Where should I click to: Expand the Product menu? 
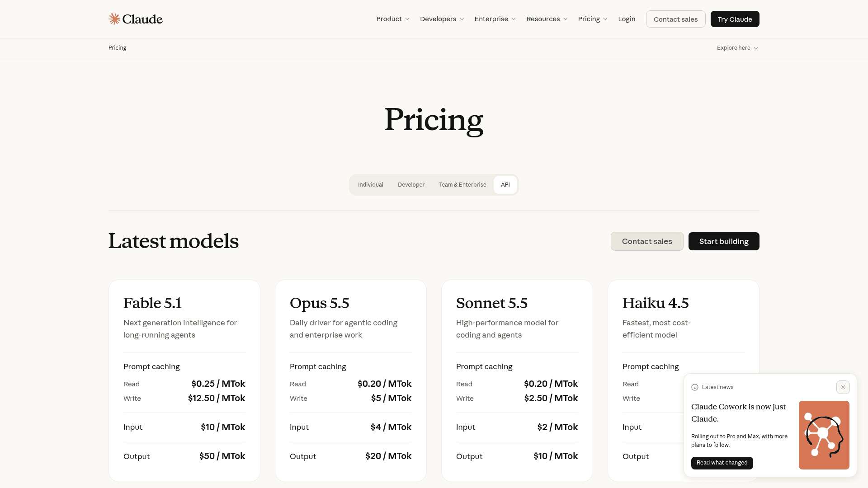pyautogui.click(x=393, y=19)
